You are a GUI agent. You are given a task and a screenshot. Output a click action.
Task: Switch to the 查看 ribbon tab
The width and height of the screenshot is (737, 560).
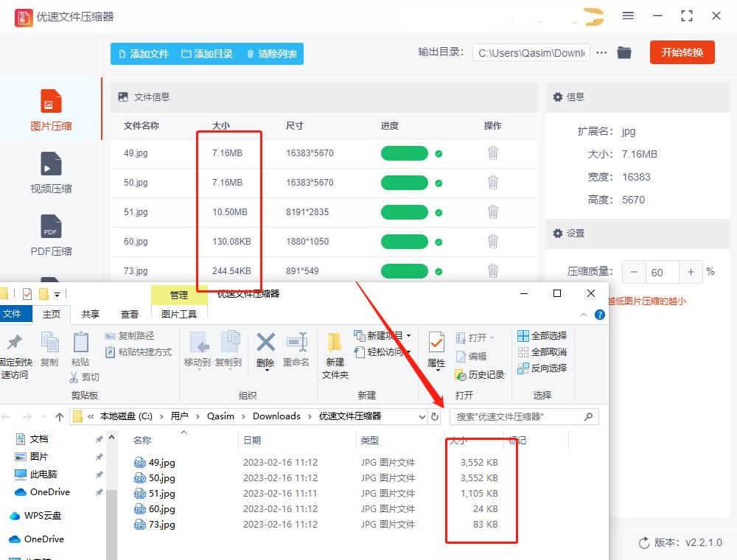click(x=128, y=314)
